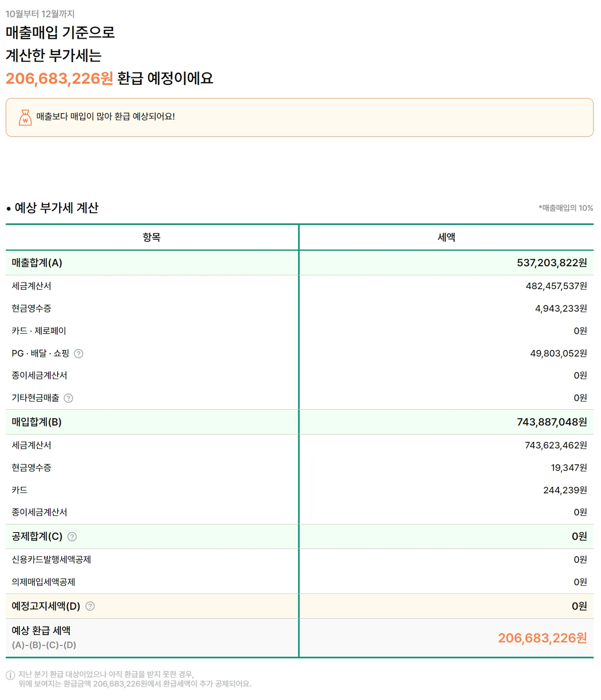The image size is (601, 700).
Task: Click the 743,623,462원 amount
Action: coord(556,445)
